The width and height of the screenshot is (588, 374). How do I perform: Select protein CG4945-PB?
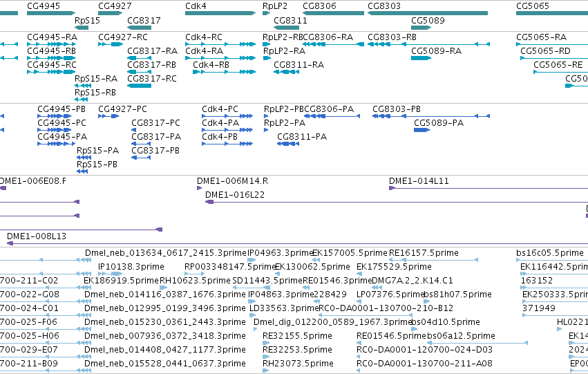click(x=55, y=116)
